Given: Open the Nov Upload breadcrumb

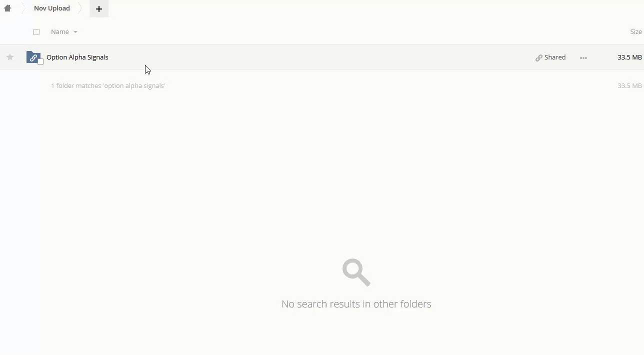Looking at the screenshot, I should tap(52, 8).
